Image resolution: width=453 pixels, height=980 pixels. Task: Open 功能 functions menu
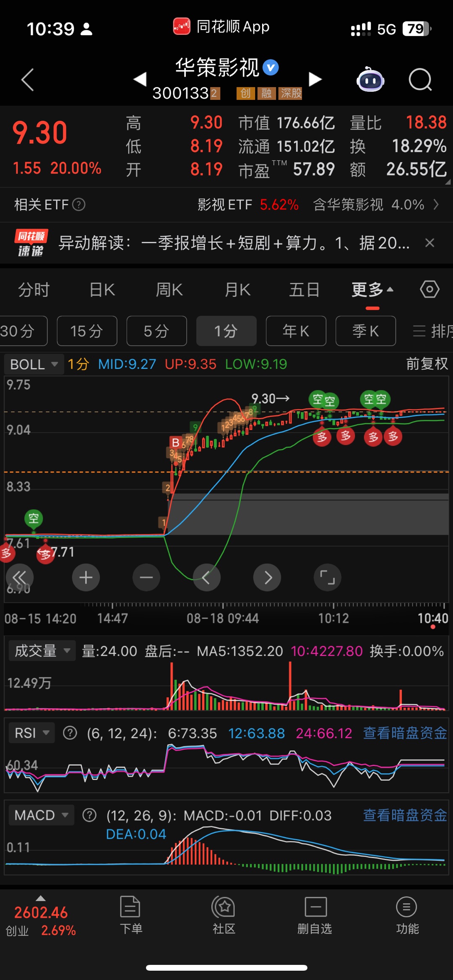407,915
